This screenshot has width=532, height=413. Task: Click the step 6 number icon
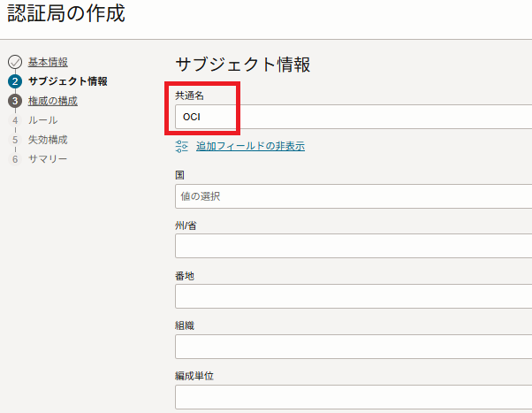[15, 159]
